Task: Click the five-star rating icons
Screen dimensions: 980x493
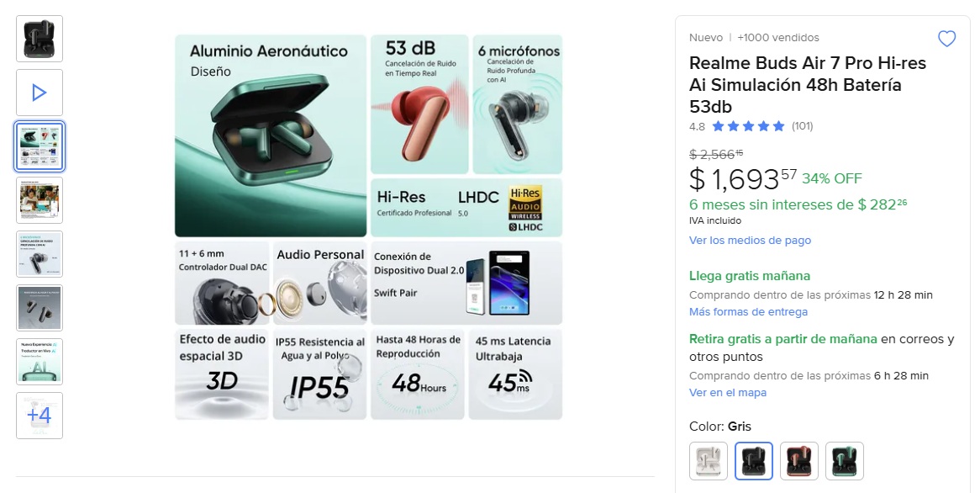Action: click(748, 127)
